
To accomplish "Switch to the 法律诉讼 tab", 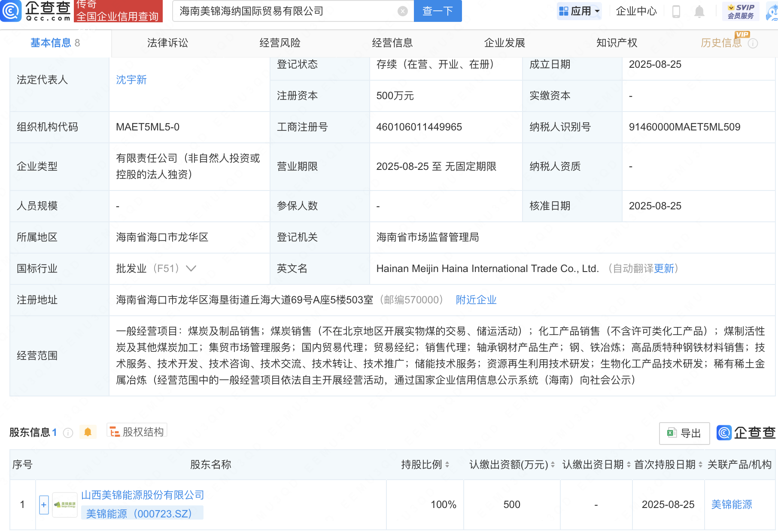I will (168, 43).
